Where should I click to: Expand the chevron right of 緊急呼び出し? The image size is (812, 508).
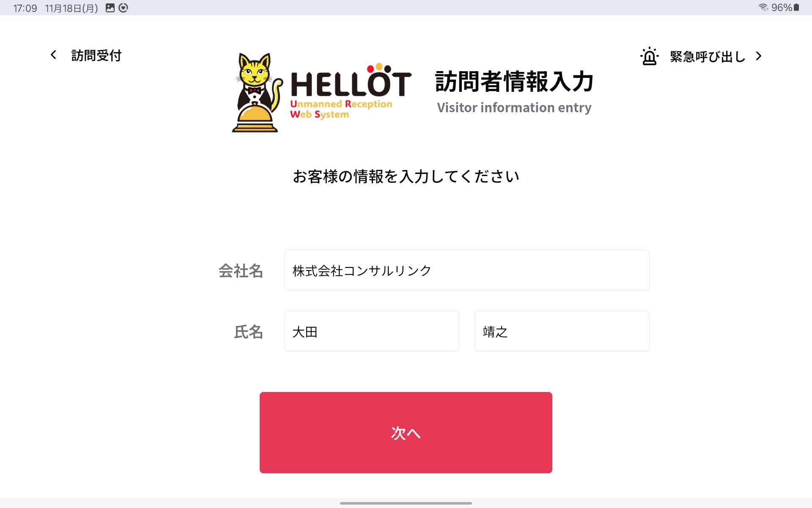click(759, 56)
